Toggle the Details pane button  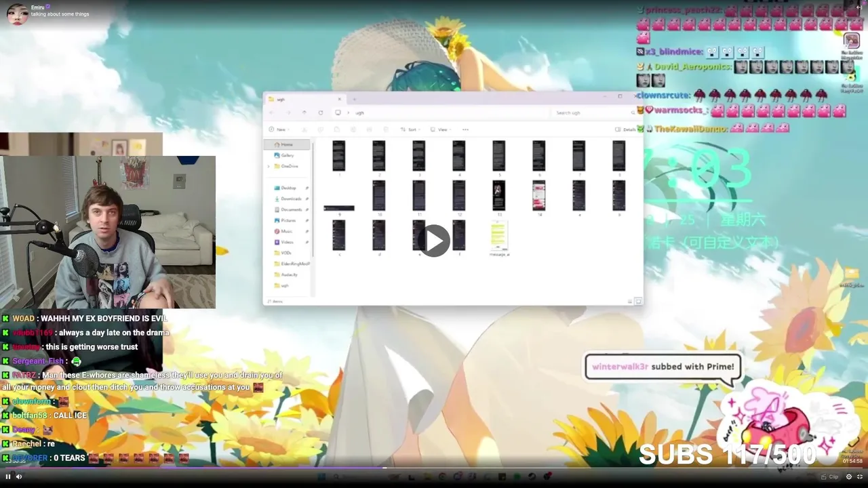click(625, 129)
